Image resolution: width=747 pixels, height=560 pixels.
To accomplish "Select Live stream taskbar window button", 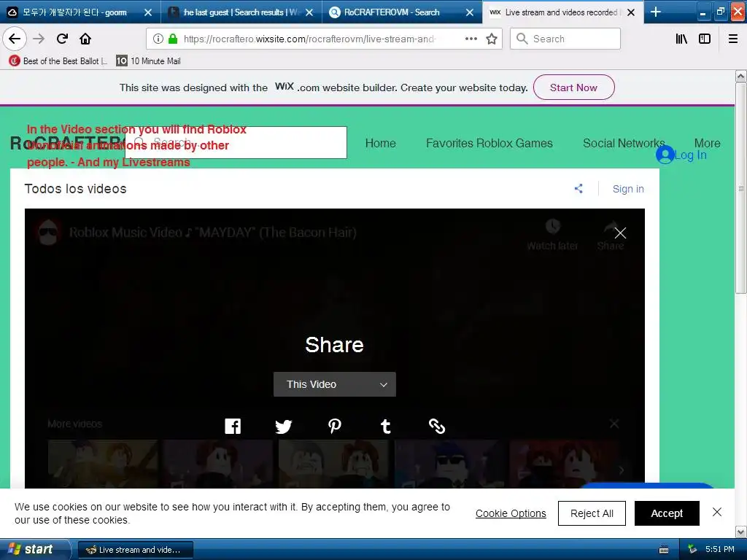I will 135,550.
